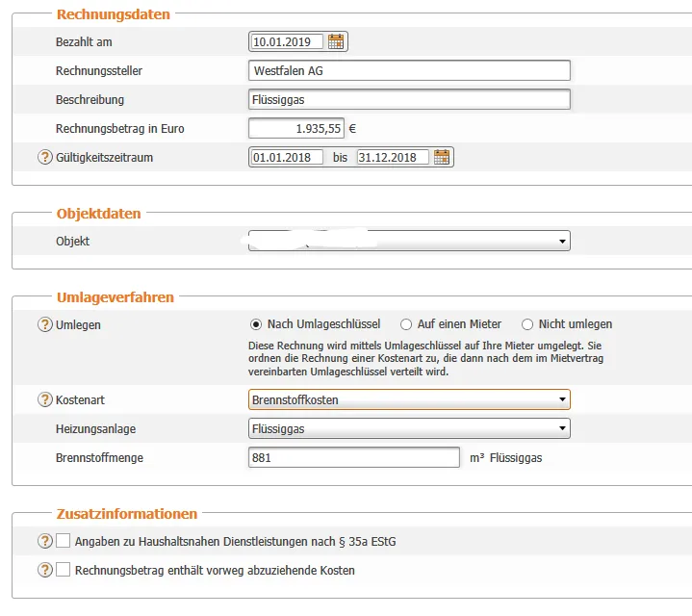
Task: Click Brennstoffmenge field containing 881
Action: coord(354,457)
